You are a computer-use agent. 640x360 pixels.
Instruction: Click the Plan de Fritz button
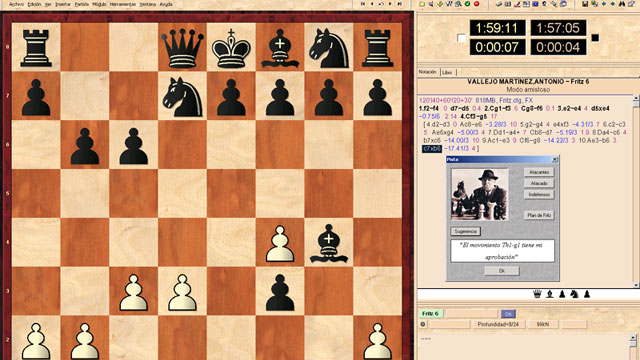(x=539, y=215)
